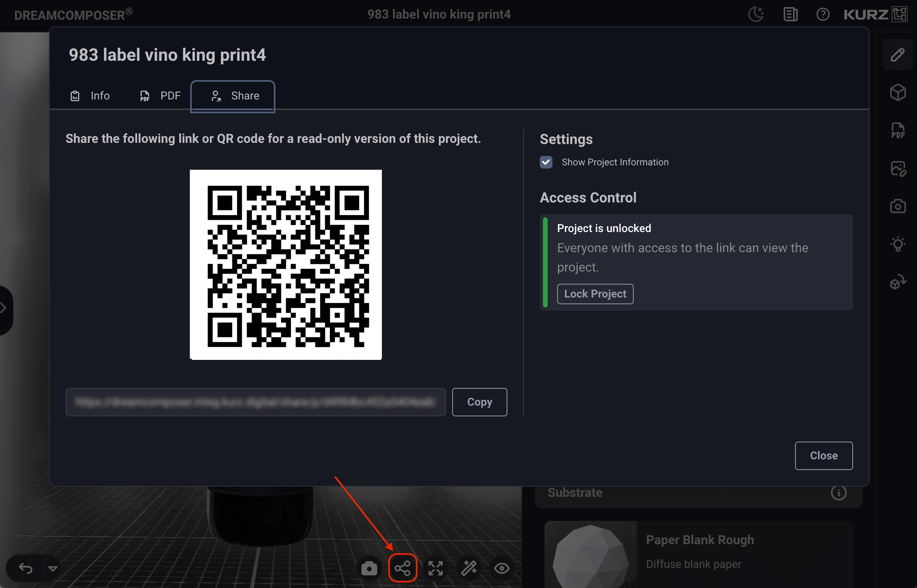Click the share icon in bottom toolbar
The image size is (917, 588).
pos(402,568)
